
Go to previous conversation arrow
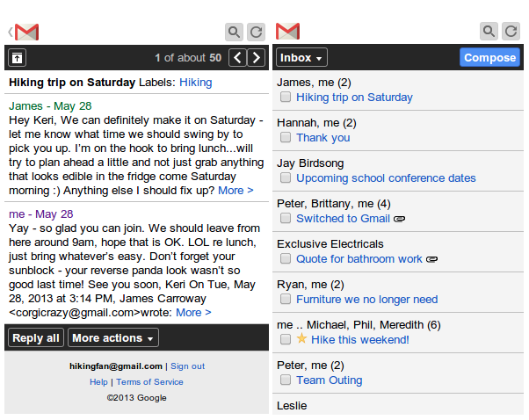(x=237, y=58)
